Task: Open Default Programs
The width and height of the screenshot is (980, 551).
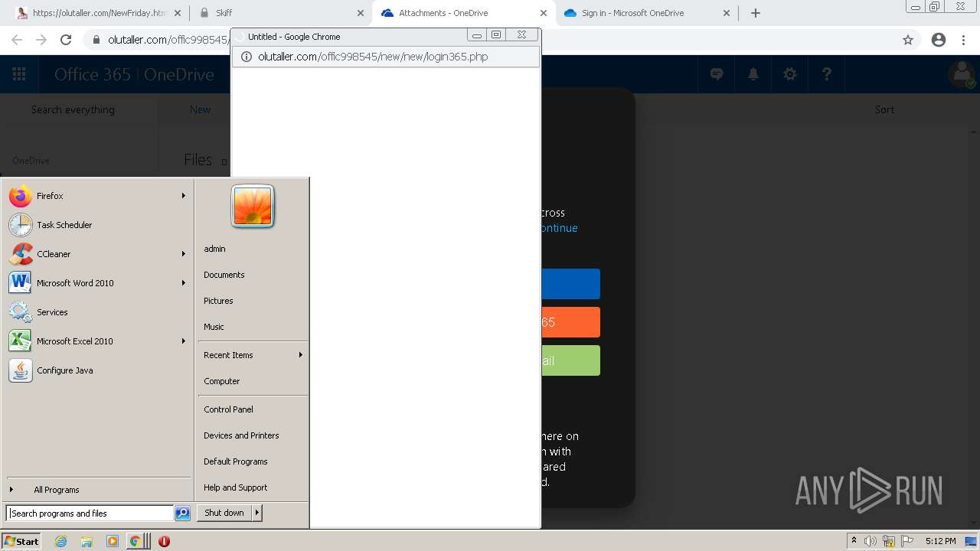Action: (235, 461)
